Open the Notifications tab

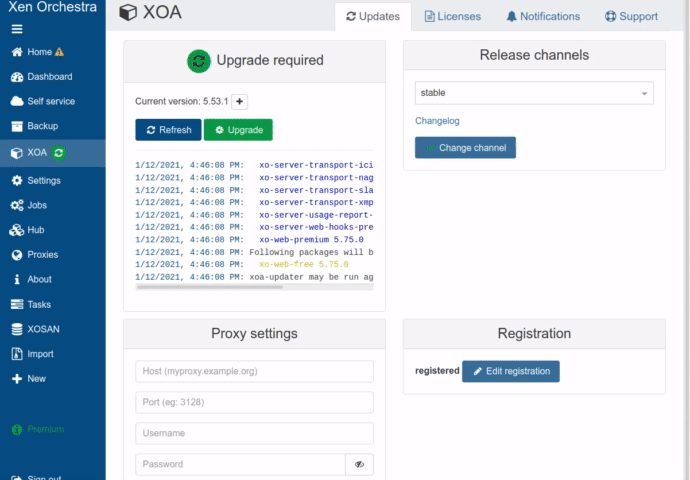coord(543,17)
